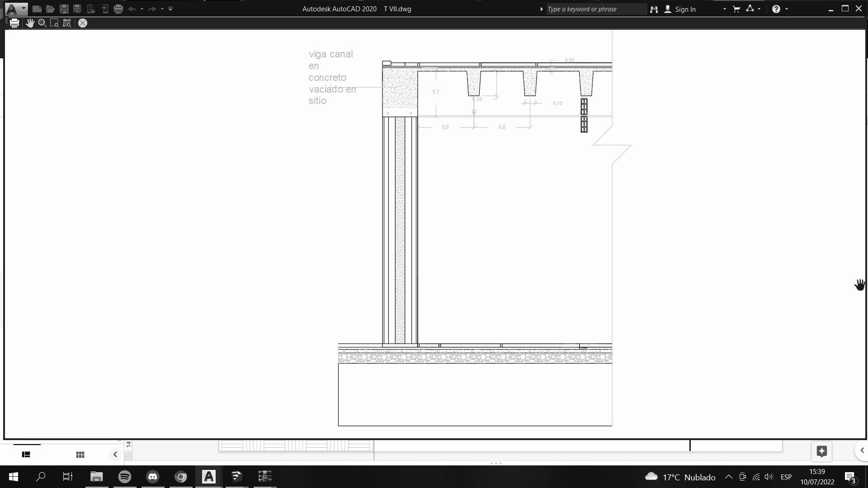Screen dimensions: 868x488
Task: Expand the undo history dropdown arrow
Action: (x=142, y=9)
